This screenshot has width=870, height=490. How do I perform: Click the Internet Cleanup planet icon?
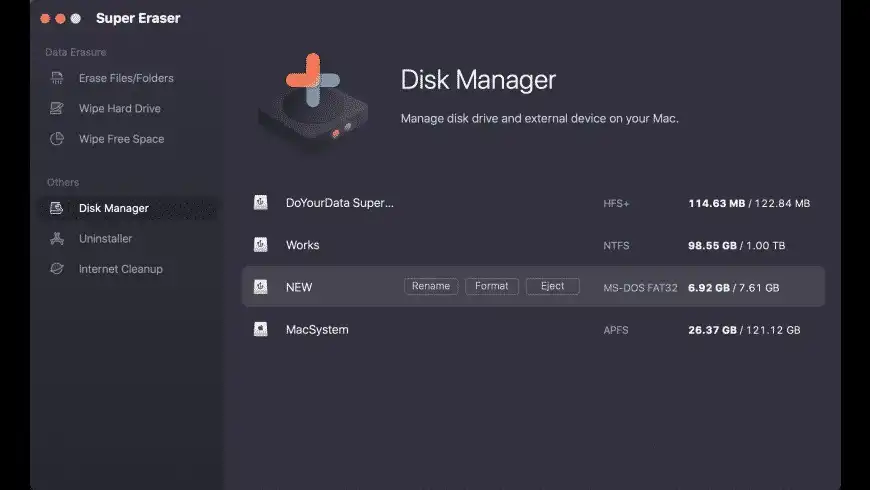(57, 269)
